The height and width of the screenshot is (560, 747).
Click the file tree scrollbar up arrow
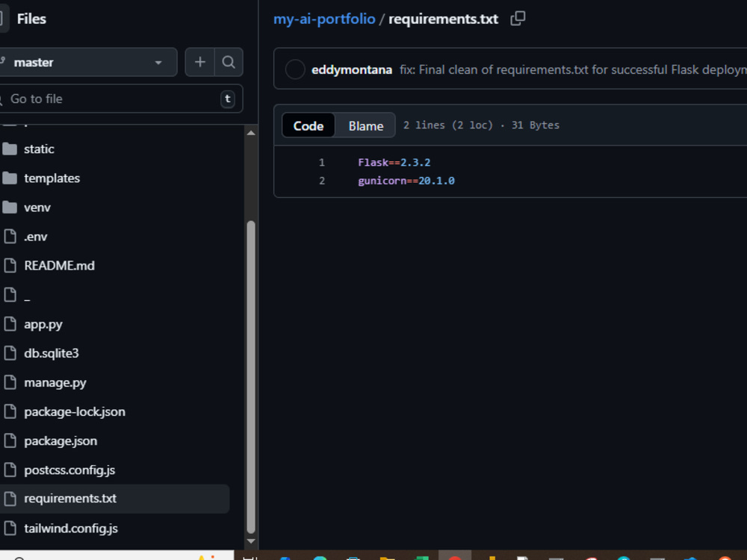coord(251,134)
